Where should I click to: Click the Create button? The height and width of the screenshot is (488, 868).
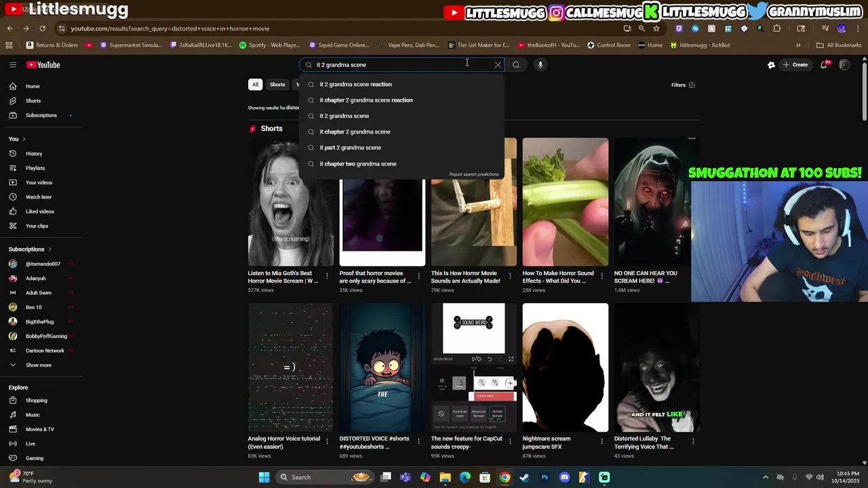click(x=795, y=65)
